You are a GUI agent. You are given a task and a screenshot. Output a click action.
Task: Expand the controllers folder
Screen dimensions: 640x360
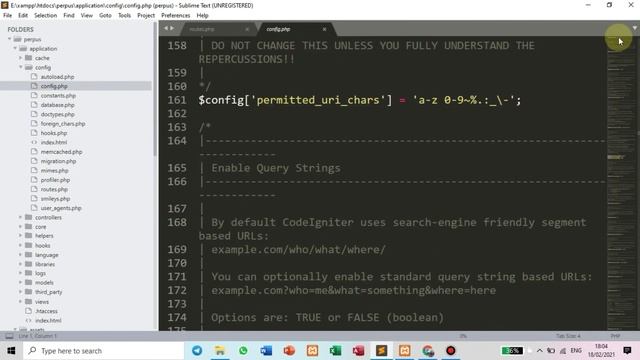click(20, 217)
